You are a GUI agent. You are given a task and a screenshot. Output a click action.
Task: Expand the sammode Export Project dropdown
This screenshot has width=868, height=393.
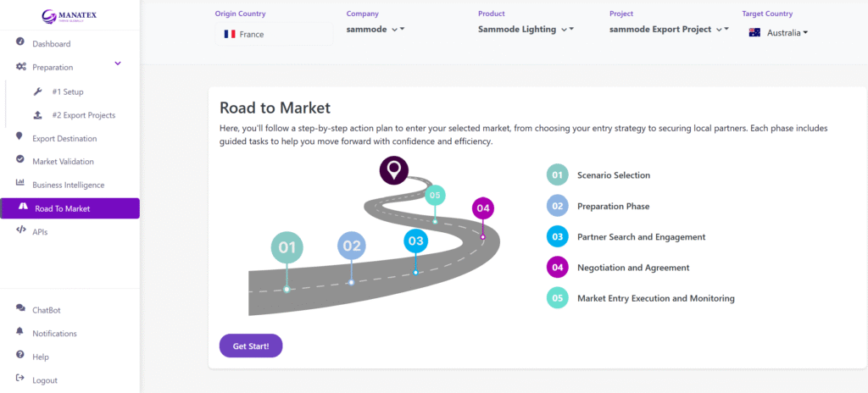click(669, 29)
